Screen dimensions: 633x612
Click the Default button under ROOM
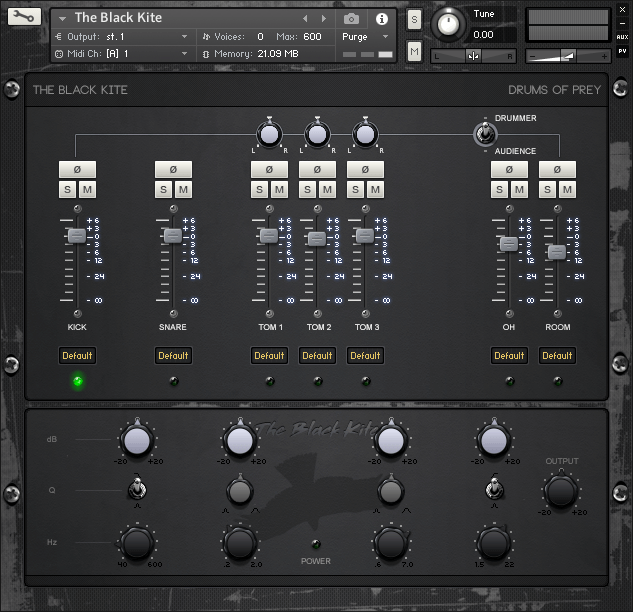[557, 355]
